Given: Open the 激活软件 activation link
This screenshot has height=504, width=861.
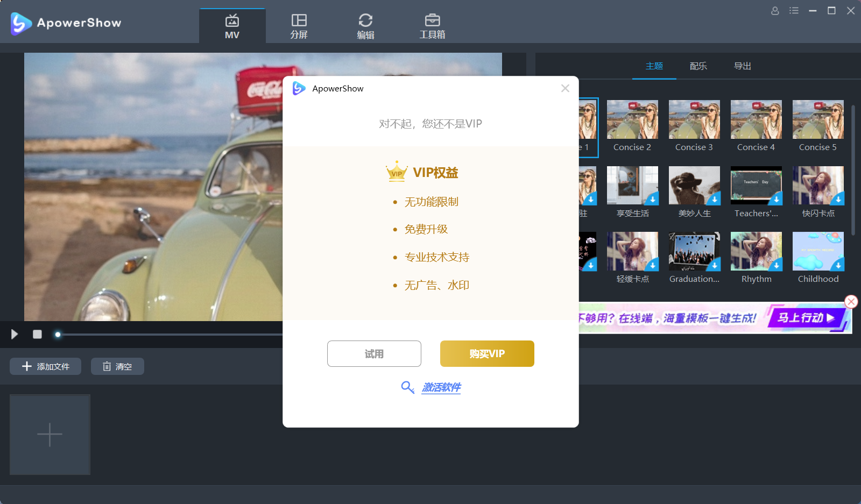Looking at the screenshot, I should (x=440, y=387).
